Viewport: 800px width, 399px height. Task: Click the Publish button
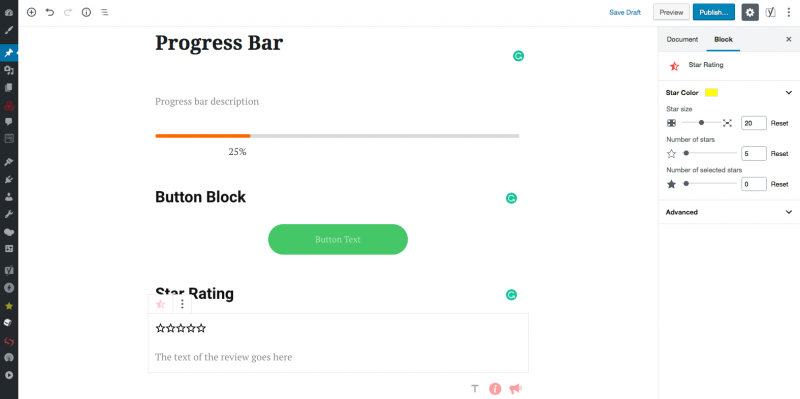point(714,12)
